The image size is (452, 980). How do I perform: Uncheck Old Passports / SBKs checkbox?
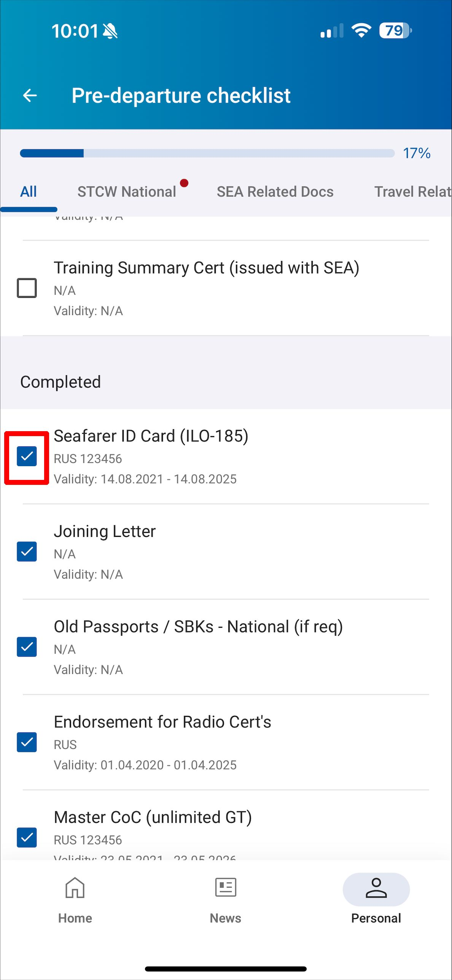27,647
